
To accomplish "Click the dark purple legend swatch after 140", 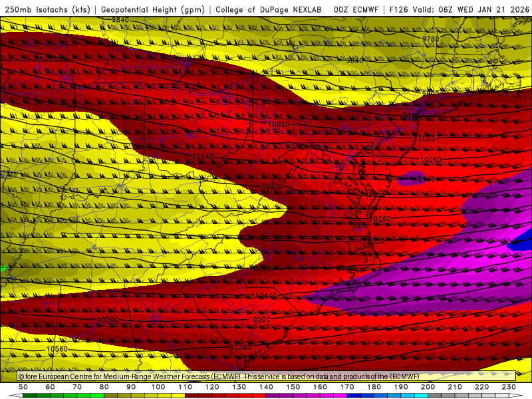I will click(273, 395).
